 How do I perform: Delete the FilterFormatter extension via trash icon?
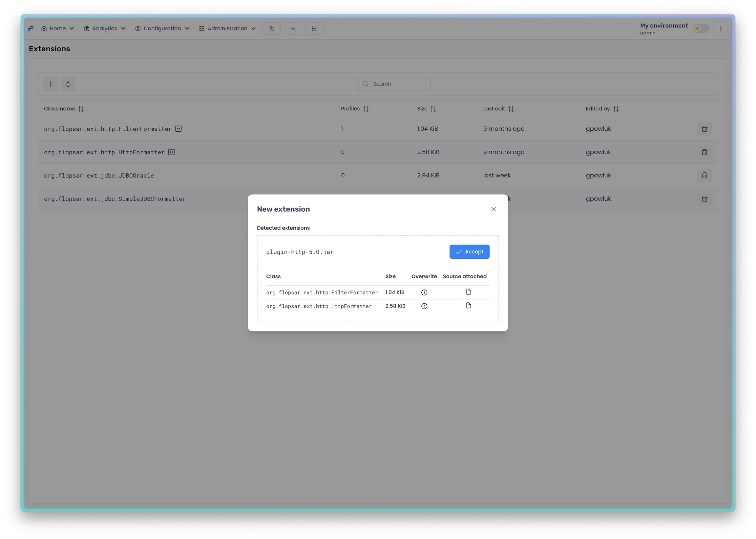704,129
